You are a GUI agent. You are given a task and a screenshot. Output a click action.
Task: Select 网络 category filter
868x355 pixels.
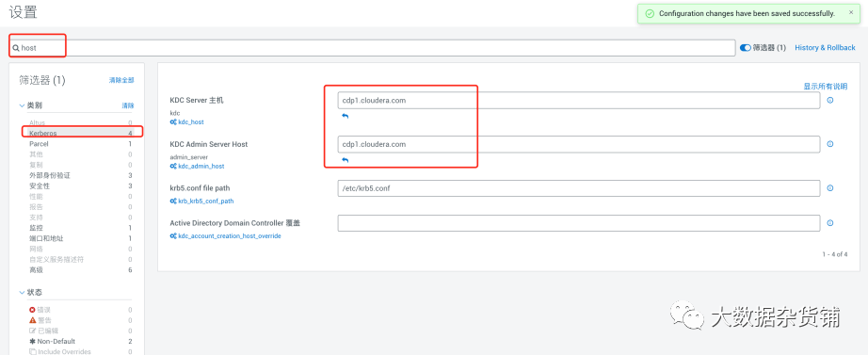[80, 249]
